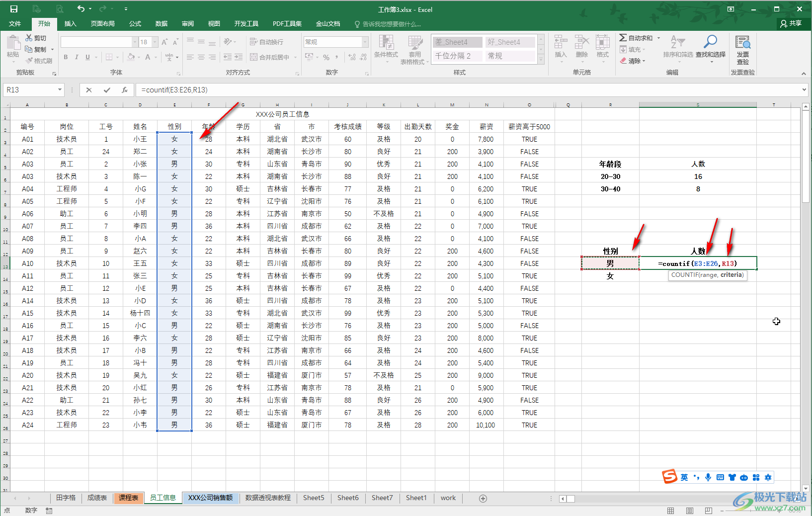Toggle Bold formatting

66,57
